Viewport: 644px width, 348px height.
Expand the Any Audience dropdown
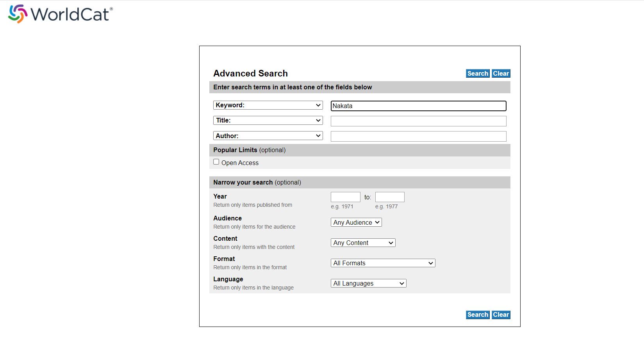(x=356, y=222)
